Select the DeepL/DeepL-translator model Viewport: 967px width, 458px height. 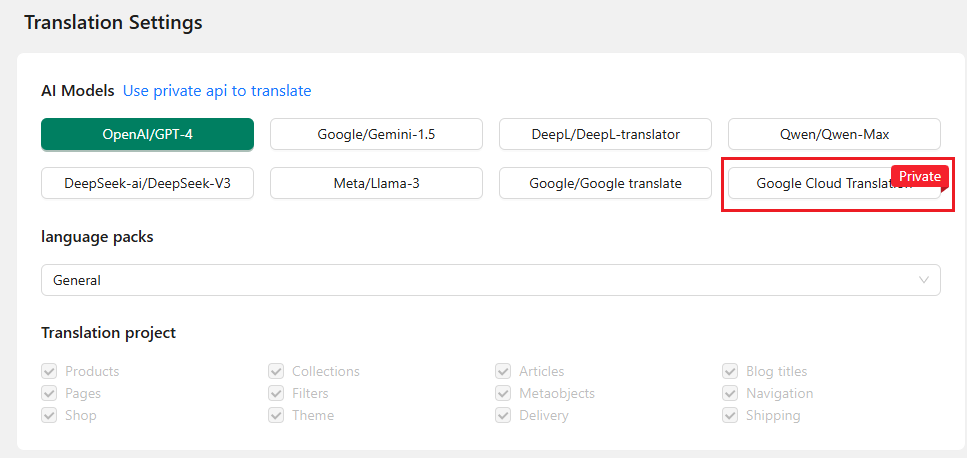click(x=605, y=134)
